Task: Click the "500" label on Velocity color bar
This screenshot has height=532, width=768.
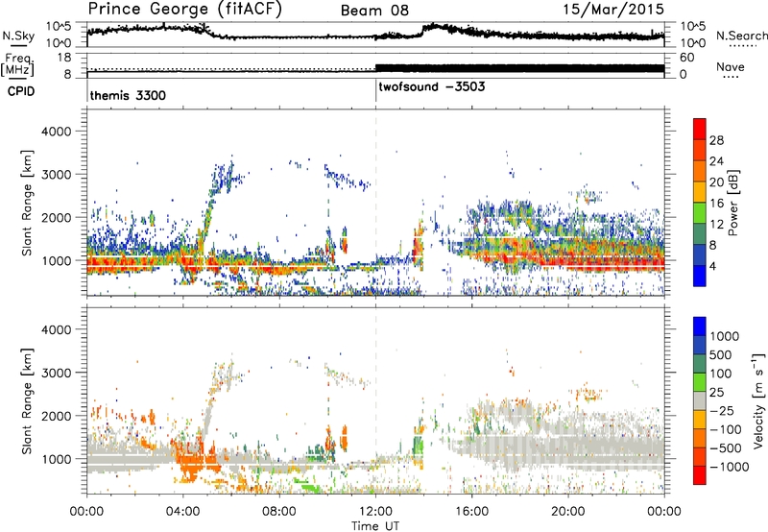Action: [x=721, y=355]
